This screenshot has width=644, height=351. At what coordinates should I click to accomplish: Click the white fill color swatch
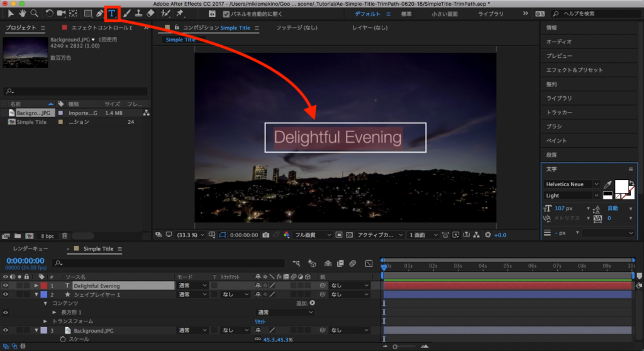click(621, 186)
